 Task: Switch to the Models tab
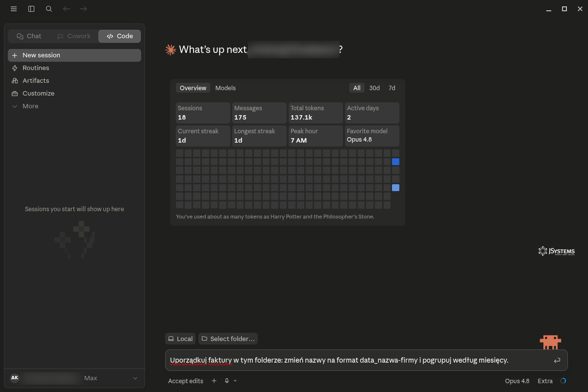(225, 88)
